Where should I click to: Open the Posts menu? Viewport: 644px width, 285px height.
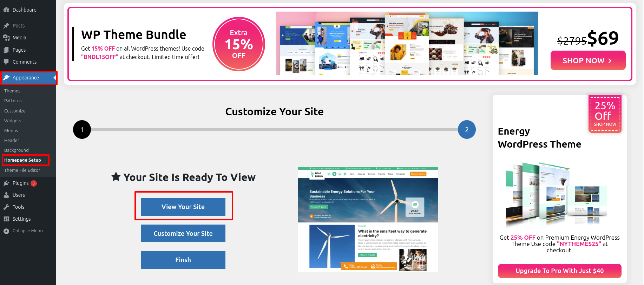tap(28, 26)
